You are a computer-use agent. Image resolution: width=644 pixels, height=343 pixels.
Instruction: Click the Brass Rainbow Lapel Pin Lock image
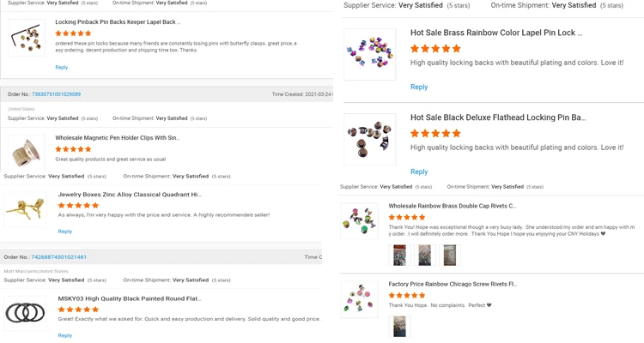tap(369, 54)
